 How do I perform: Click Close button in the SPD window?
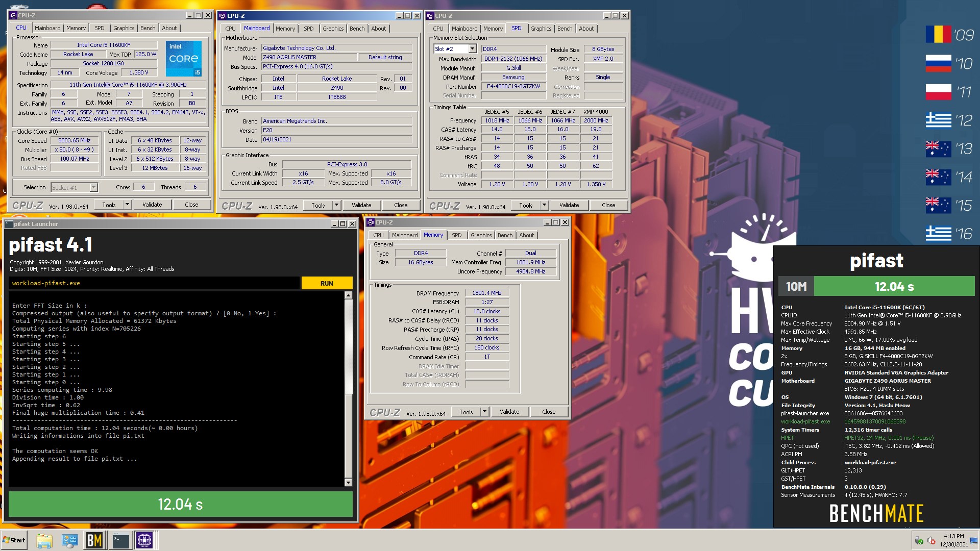click(608, 205)
